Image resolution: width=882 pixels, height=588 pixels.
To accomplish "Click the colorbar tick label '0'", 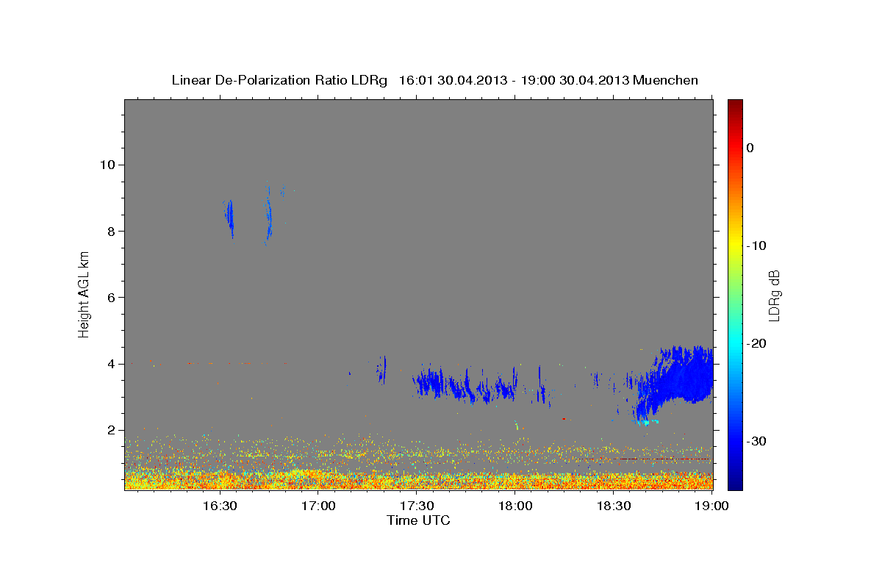I will click(750, 148).
